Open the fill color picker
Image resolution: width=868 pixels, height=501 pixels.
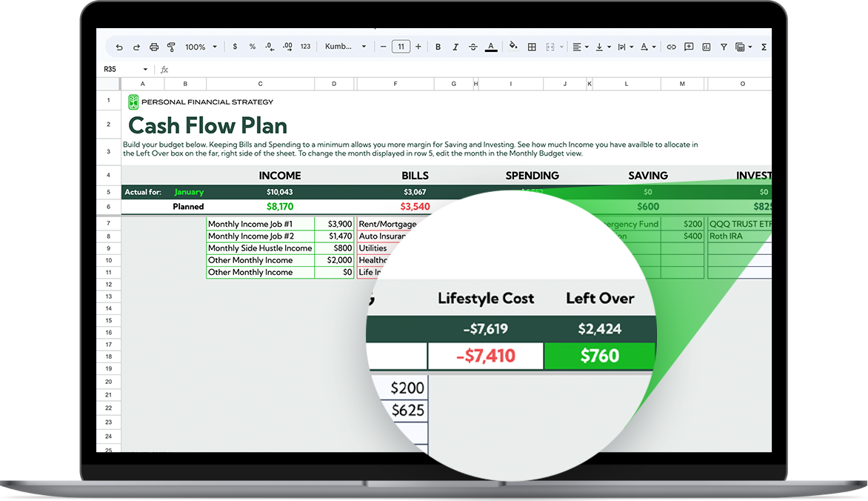(513, 46)
